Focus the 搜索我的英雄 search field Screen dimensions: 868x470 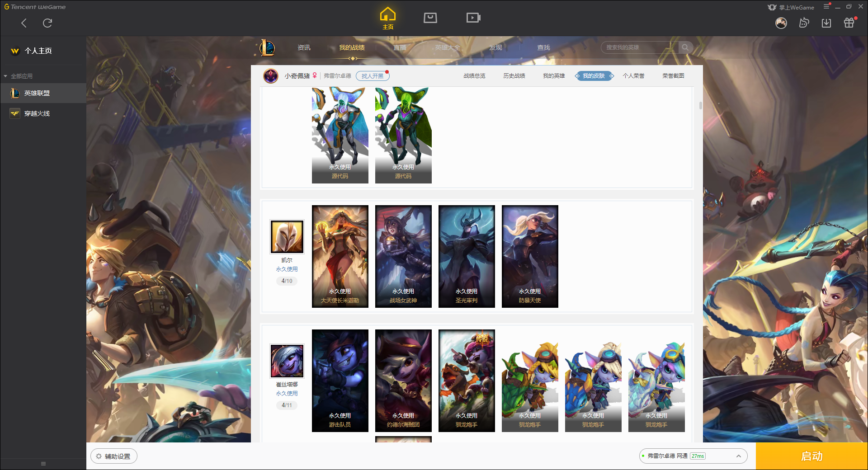click(640, 47)
